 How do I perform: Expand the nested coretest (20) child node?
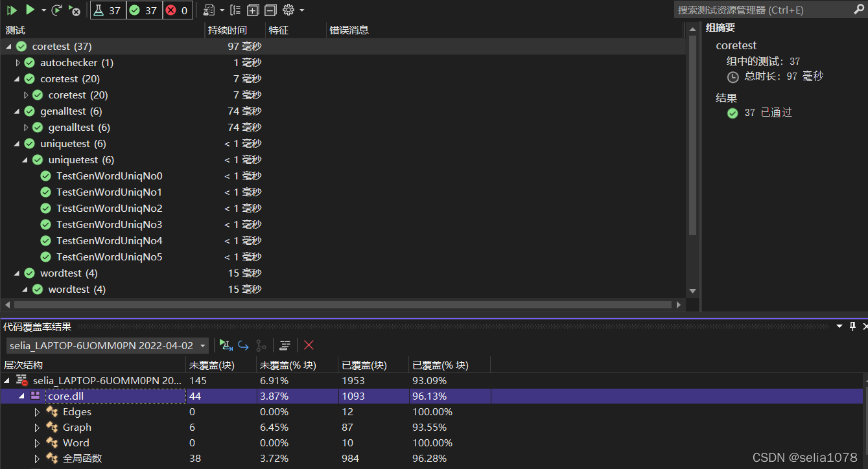tap(27, 95)
